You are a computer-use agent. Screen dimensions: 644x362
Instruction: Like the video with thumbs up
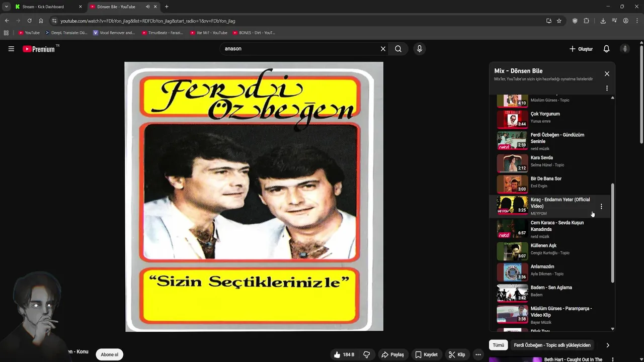(x=344, y=354)
